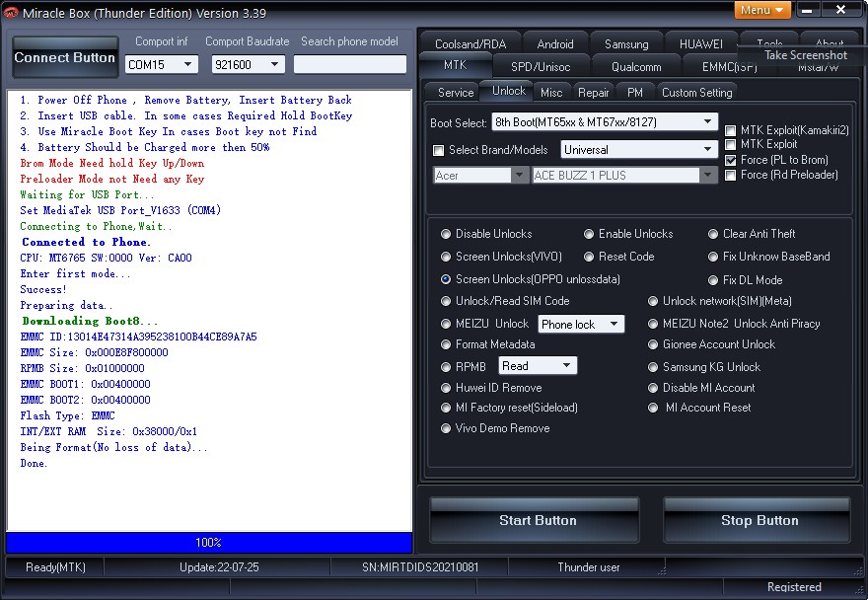Enable Select Brand/Models checkbox

point(438,150)
